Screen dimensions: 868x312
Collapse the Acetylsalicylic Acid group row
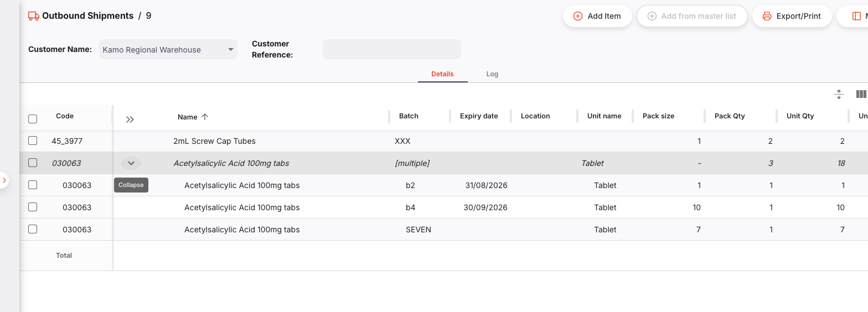point(131,163)
